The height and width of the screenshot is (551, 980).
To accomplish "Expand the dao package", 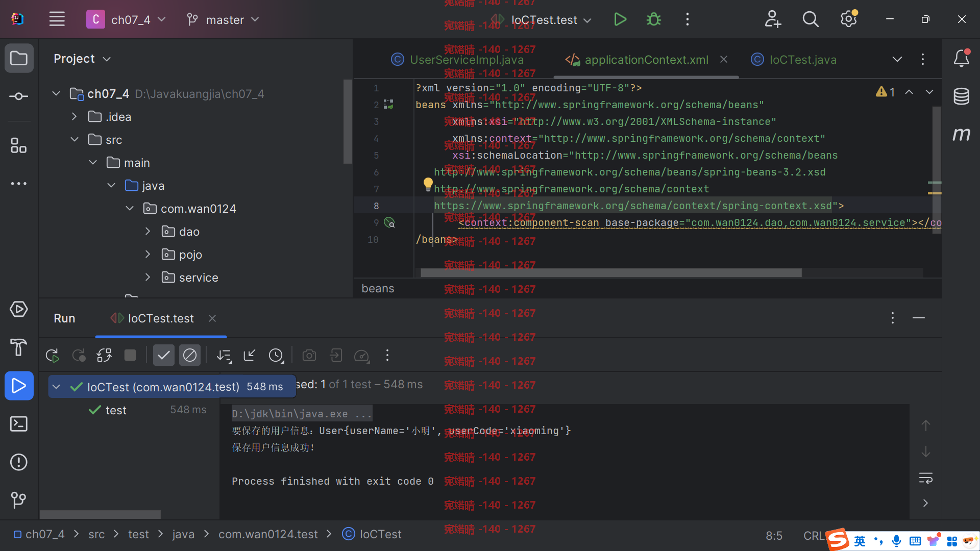I will coord(148,232).
